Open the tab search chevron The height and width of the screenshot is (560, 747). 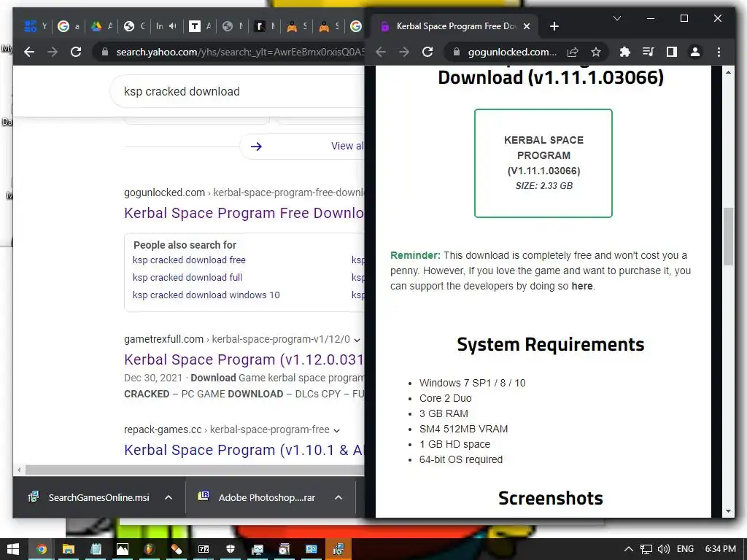point(617,18)
